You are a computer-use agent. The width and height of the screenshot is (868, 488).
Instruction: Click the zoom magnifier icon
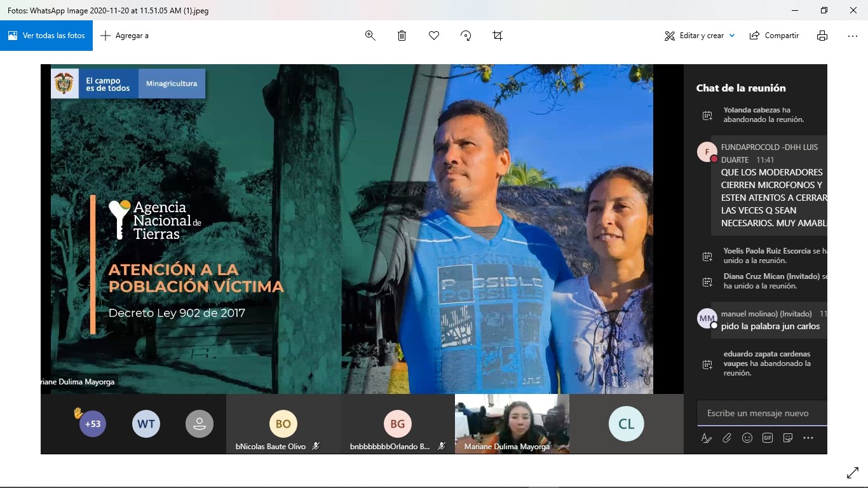tap(370, 36)
